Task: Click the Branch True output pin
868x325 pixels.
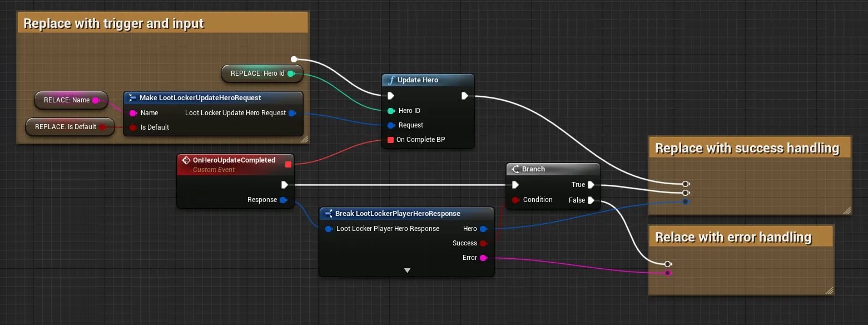Action: click(591, 185)
